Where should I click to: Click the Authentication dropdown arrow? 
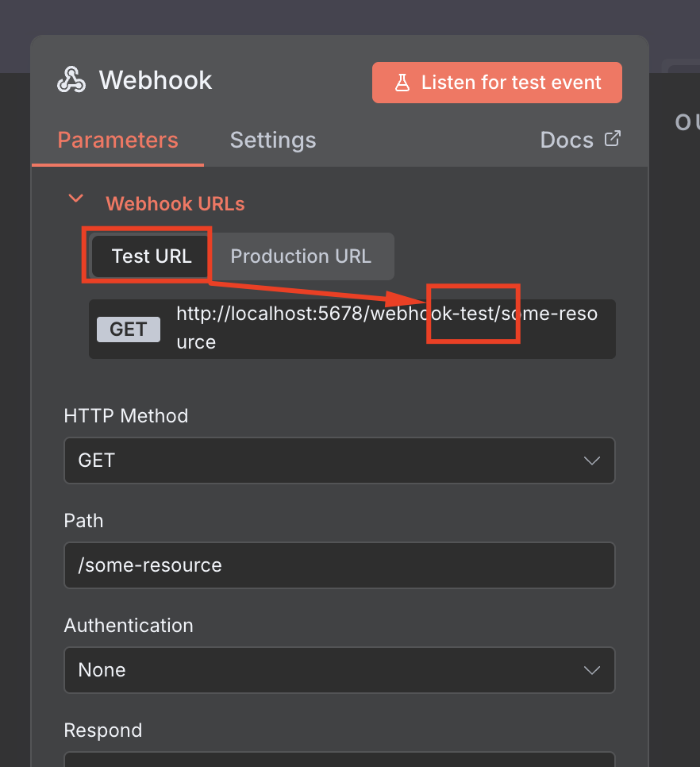click(591, 670)
